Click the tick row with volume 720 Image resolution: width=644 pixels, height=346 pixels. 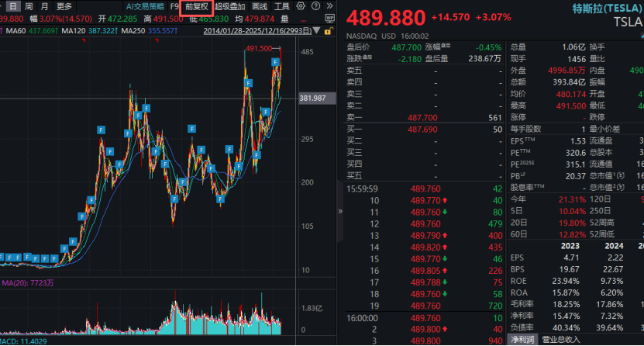(x=424, y=306)
